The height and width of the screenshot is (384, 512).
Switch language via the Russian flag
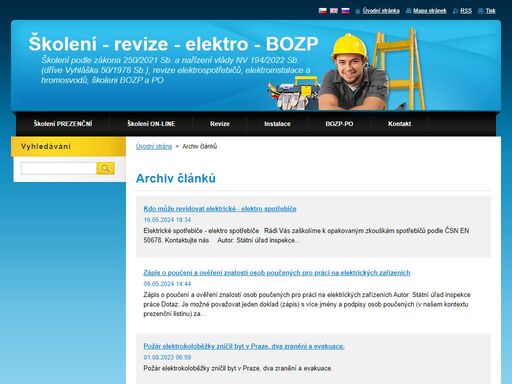click(345, 11)
